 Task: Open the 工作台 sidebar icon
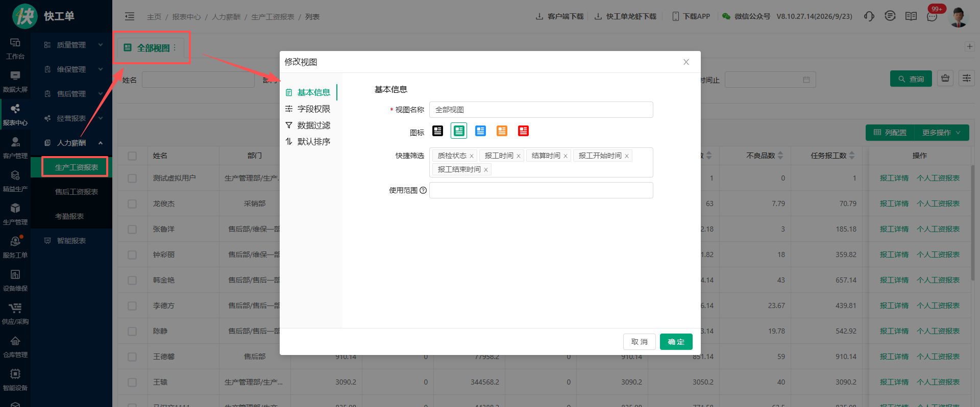15,49
